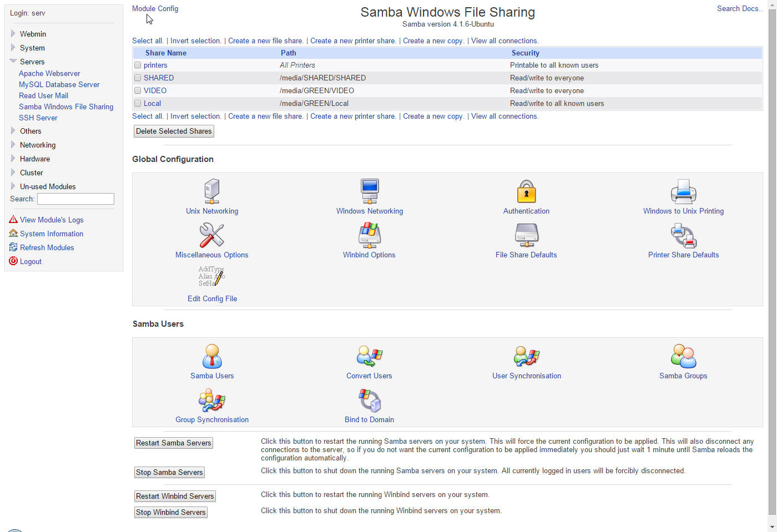The image size is (777, 532).
Task: Click the Path cell /media/GREEN/VIDEO
Action: 317,90
